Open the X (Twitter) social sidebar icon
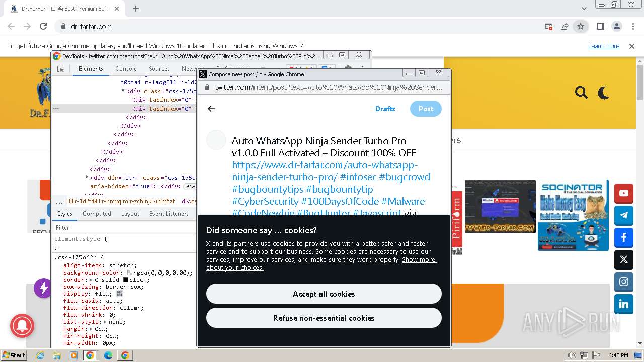This screenshot has width=644, height=362. [624, 259]
